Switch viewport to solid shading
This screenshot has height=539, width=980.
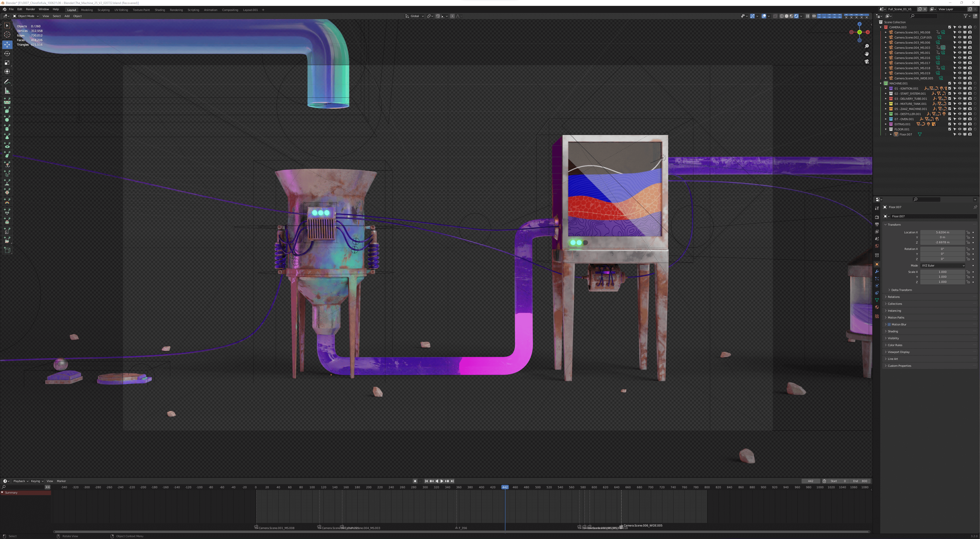(786, 16)
